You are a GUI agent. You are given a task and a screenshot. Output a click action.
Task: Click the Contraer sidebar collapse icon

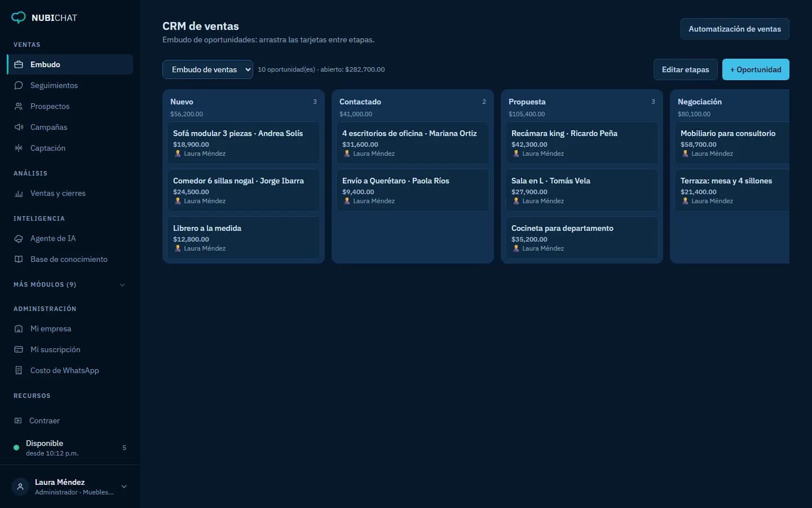(18, 421)
